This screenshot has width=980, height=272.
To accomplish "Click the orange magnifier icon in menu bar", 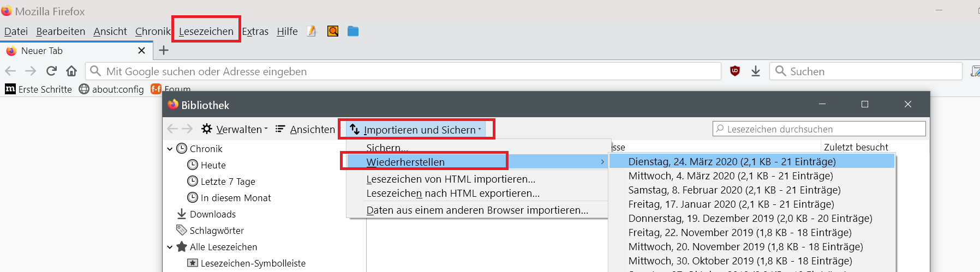I will coord(332,31).
